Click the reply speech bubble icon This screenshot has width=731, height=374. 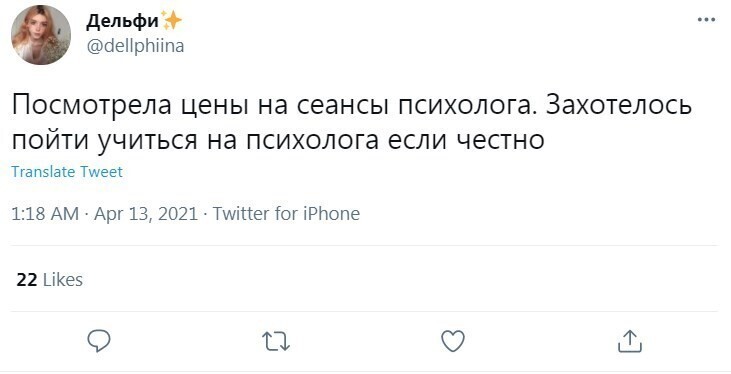pos(99,341)
